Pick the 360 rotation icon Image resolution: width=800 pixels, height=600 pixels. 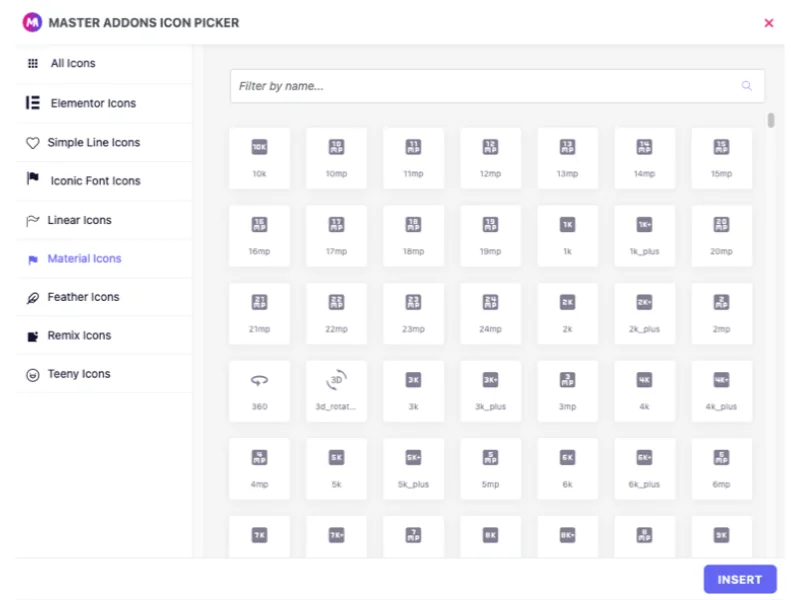(259, 391)
